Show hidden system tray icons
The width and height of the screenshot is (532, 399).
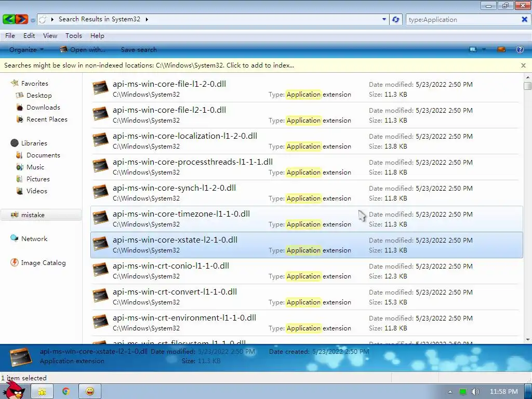[x=450, y=392]
